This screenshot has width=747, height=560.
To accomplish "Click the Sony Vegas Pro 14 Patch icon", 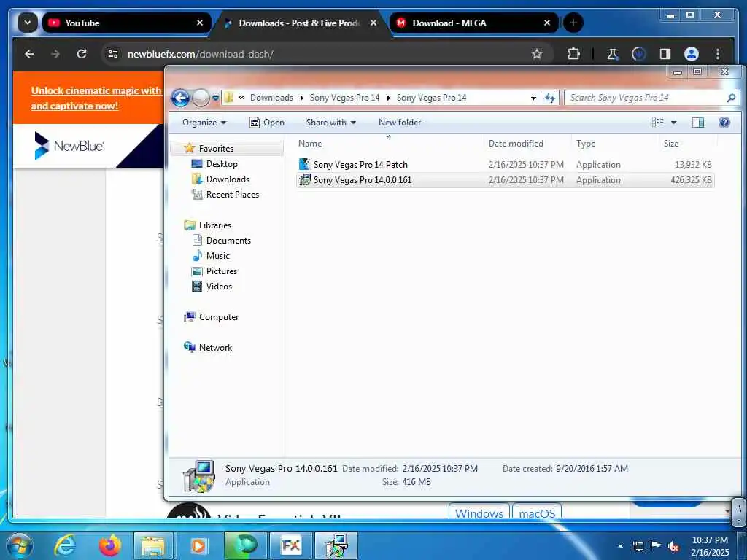I will click(x=304, y=164).
